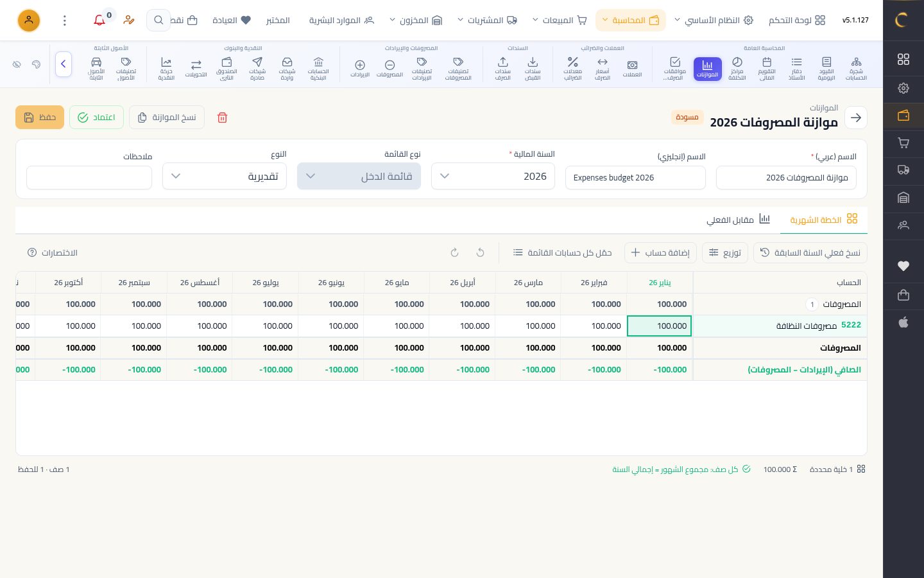924x578 pixels.
Task: Click the ملاحظات notes input field
Action: coord(89,178)
